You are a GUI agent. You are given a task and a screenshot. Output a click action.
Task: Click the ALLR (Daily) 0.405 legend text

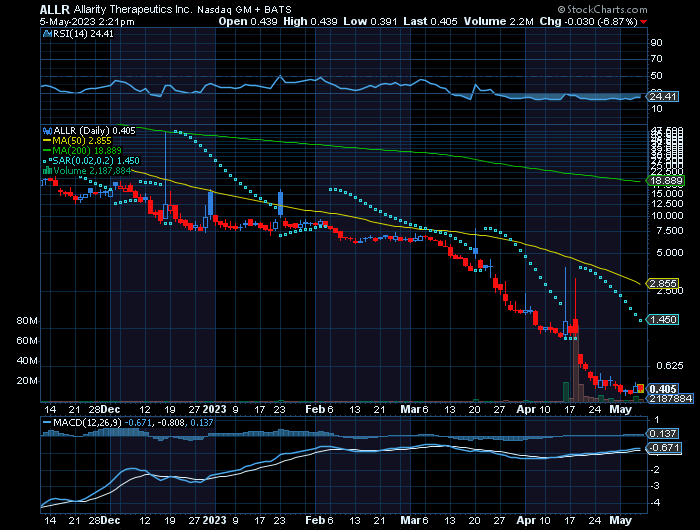point(94,131)
